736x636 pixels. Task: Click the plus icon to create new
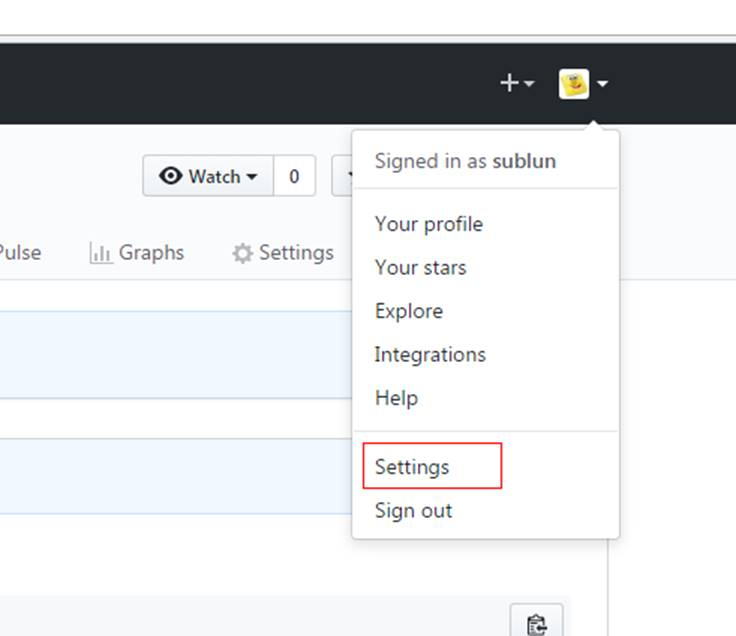coord(509,83)
